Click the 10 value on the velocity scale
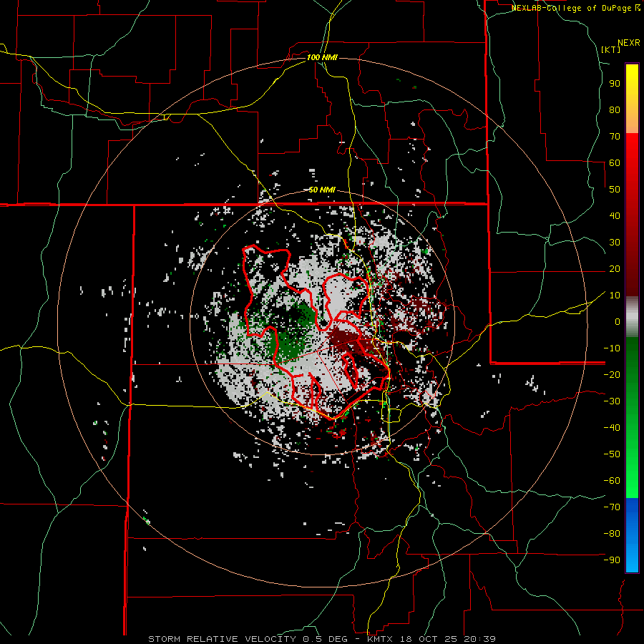This screenshot has height=644, width=644. coord(615,296)
